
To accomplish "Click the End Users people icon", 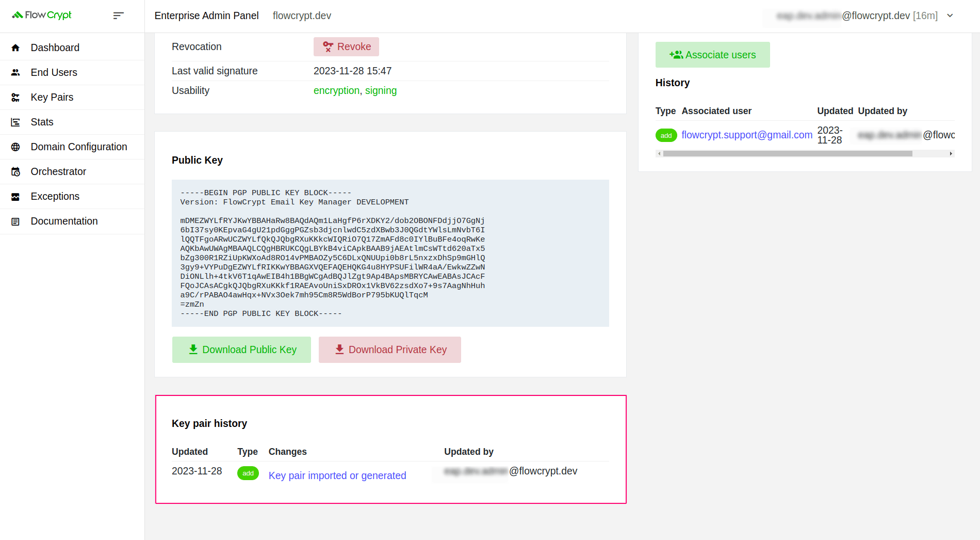I will (15, 73).
